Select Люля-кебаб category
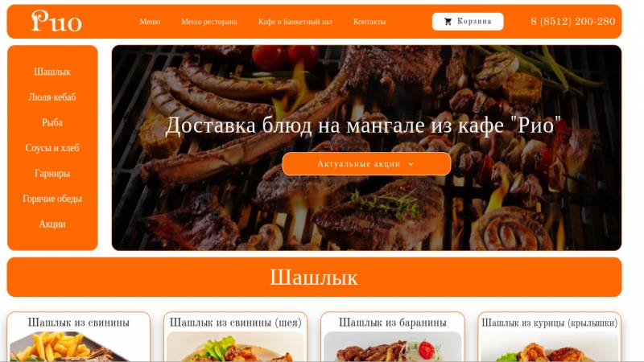Viewport: 644px width, 362px height. click(52, 97)
